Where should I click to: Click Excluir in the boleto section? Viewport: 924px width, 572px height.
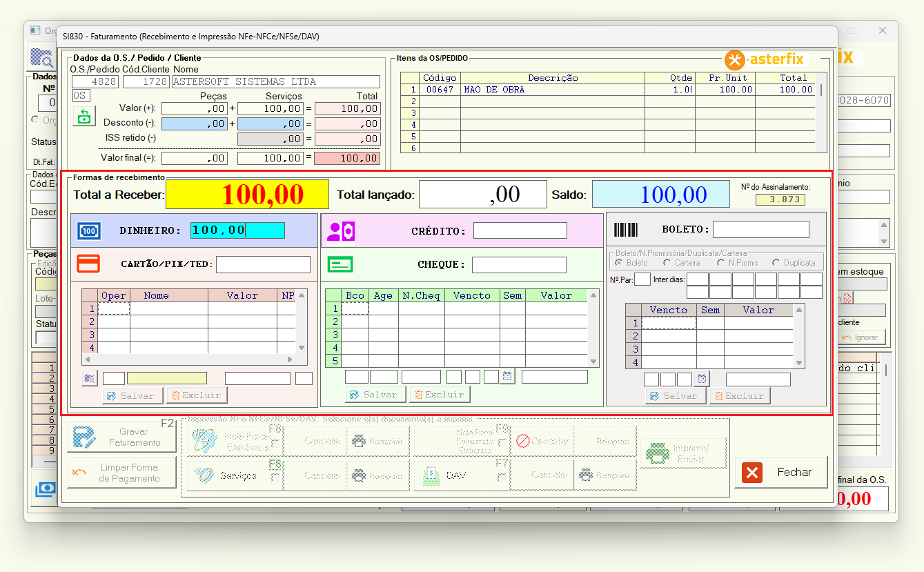(x=740, y=396)
